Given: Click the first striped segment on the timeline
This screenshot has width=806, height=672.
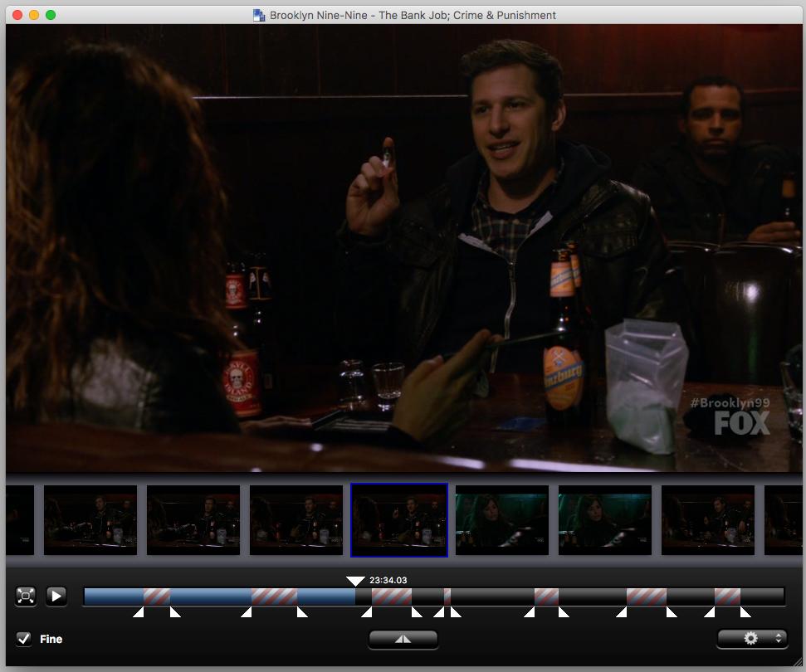Looking at the screenshot, I should [157, 597].
